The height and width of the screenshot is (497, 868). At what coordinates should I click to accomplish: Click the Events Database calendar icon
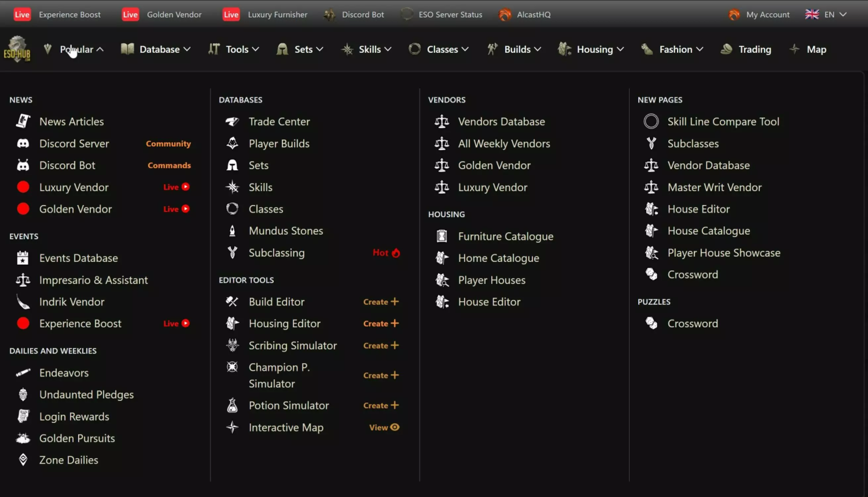coord(23,258)
